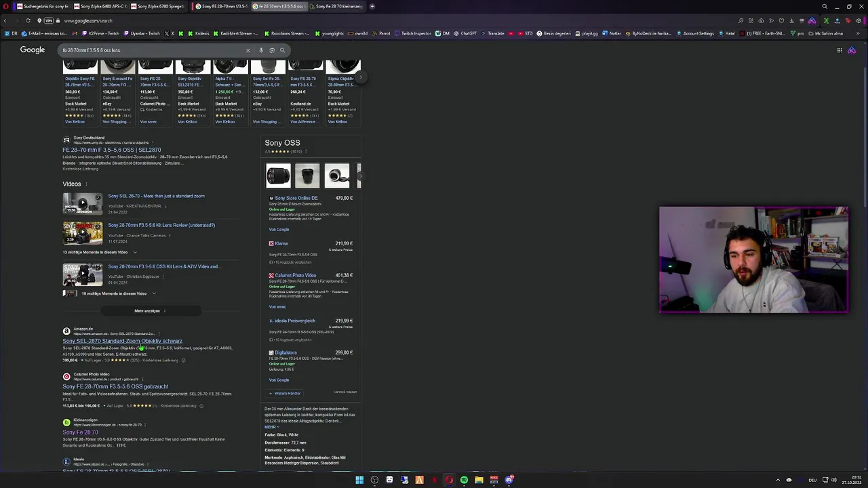The width and height of the screenshot is (868, 488).
Task: Clear the Google search box with X
Action: tap(248, 50)
